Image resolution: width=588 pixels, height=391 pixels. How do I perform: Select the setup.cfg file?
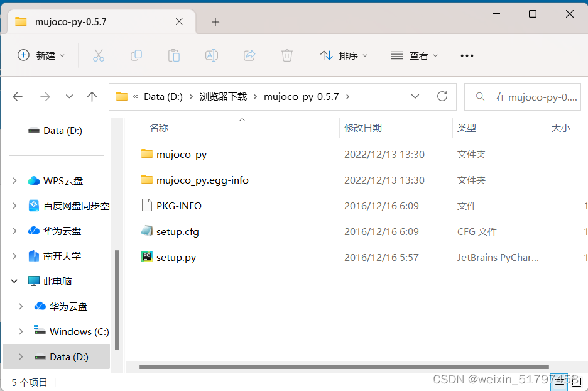(177, 231)
